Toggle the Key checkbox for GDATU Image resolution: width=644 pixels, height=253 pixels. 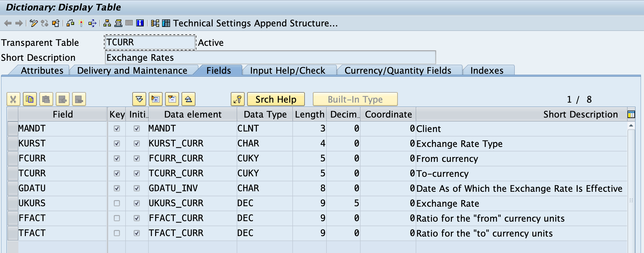(117, 188)
